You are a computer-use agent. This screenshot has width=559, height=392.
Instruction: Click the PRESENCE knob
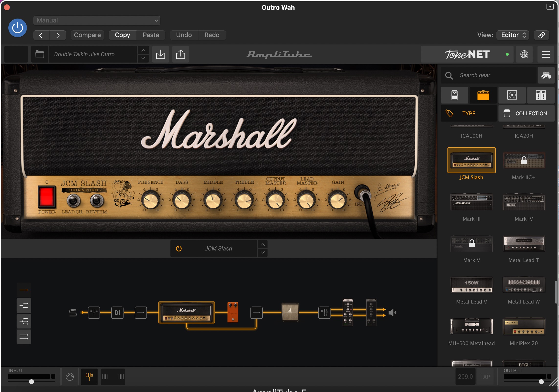coord(151,200)
